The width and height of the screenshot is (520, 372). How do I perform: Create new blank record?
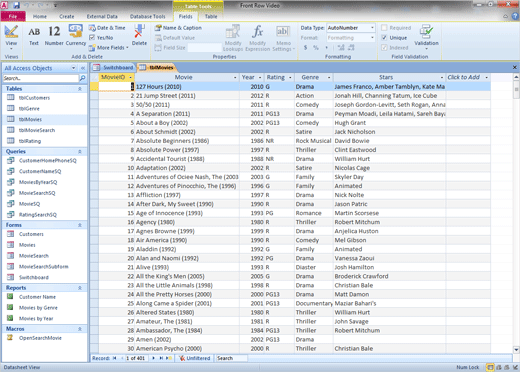point(169,358)
